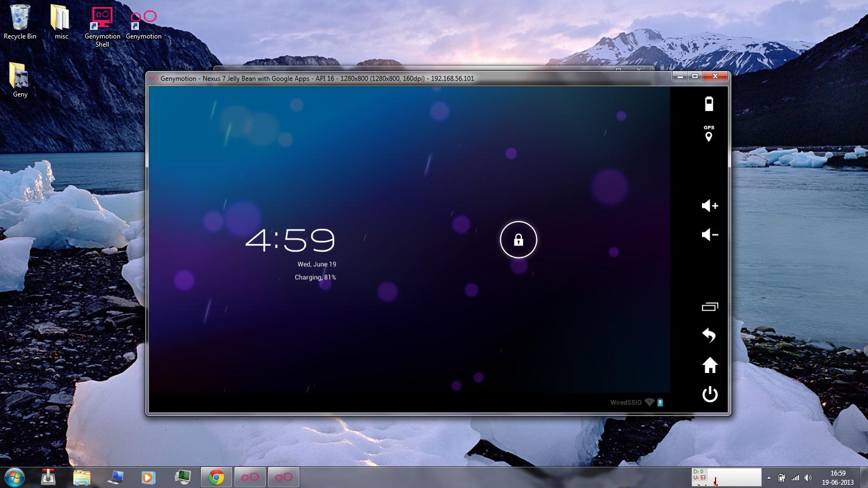
Task: Expand hidden icons in system tray
Action: pos(768,478)
